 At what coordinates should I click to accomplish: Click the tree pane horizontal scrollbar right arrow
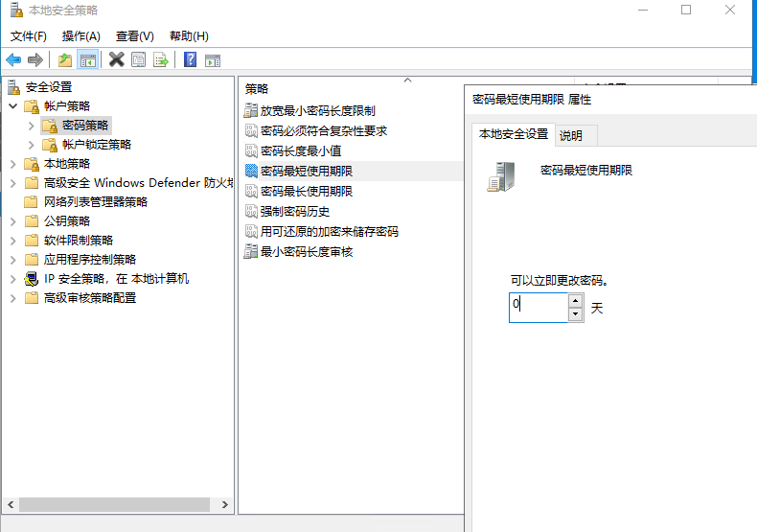pos(225,504)
